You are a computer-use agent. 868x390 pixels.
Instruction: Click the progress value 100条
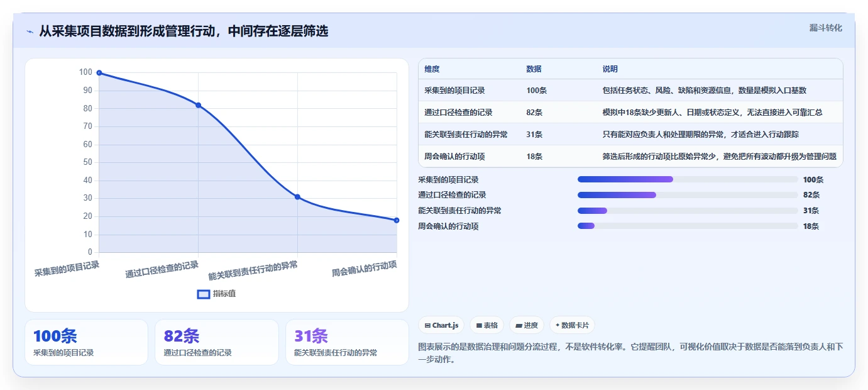tap(813, 180)
